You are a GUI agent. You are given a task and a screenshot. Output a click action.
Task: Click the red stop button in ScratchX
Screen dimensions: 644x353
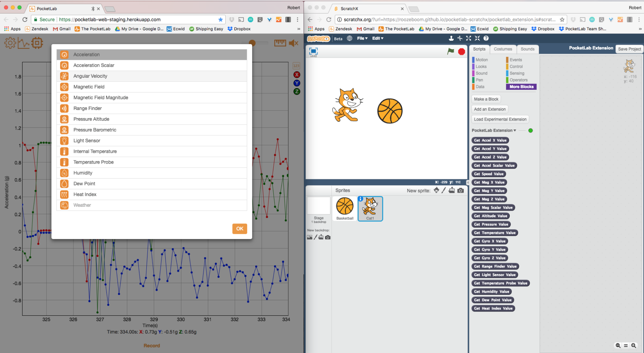461,51
